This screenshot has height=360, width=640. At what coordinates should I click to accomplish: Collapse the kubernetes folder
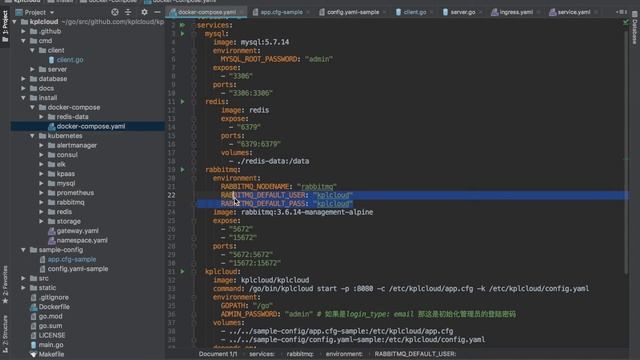point(32,136)
